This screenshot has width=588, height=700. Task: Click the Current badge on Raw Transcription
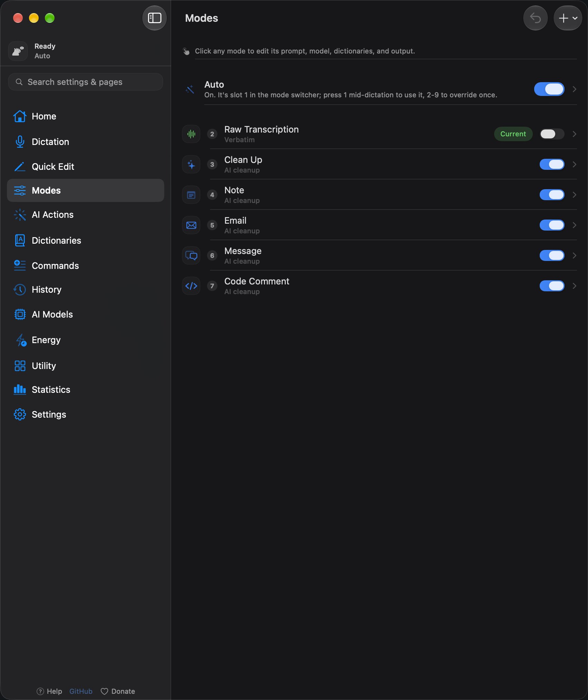point(513,134)
